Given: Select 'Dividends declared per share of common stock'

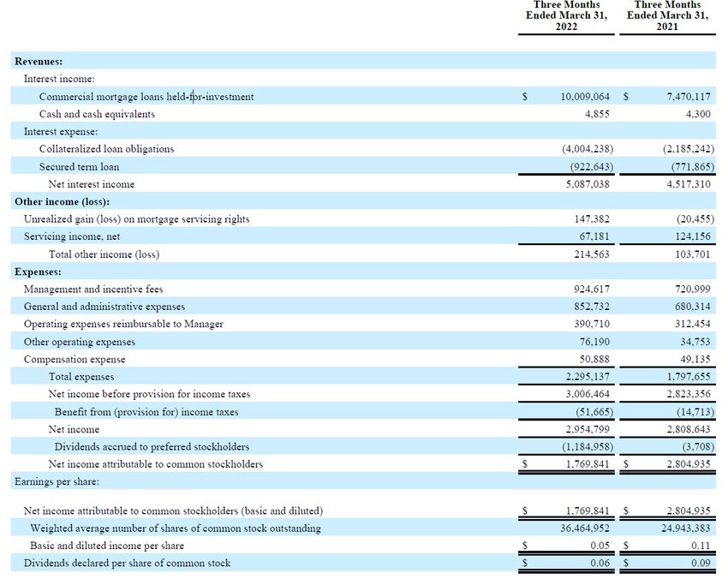Looking at the screenshot, I should [x=127, y=563].
